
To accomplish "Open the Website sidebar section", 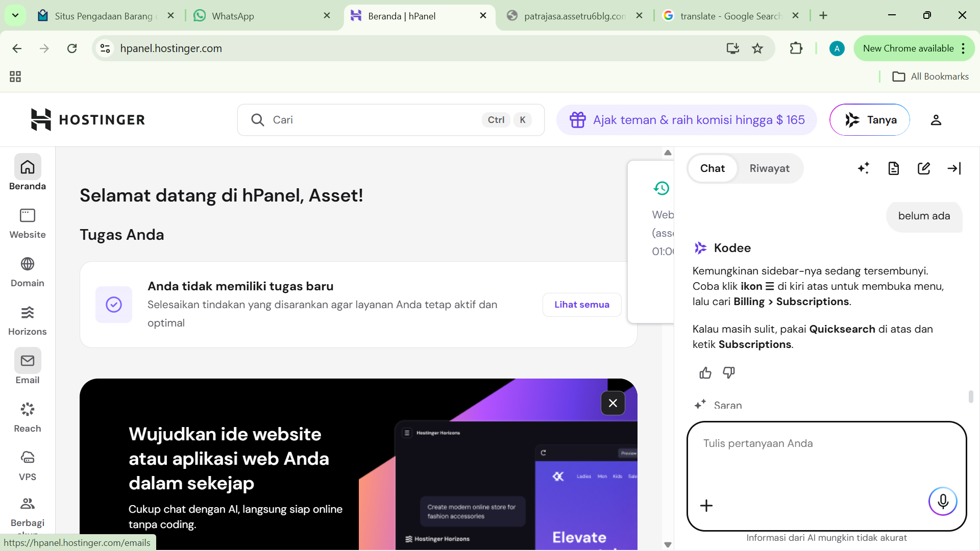I will (28, 223).
